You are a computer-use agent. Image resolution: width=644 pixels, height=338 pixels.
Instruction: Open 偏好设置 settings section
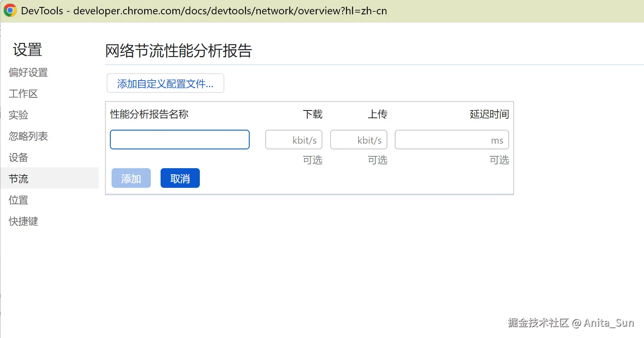[28, 72]
